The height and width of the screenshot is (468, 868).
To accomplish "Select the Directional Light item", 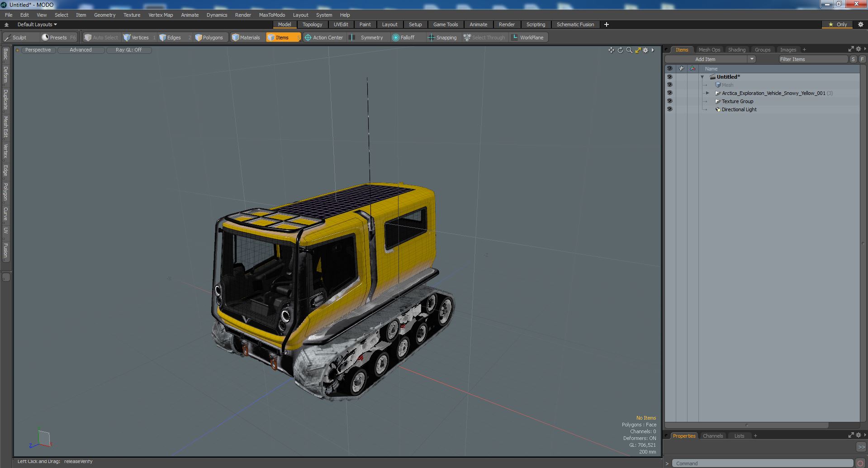I will 739,109.
